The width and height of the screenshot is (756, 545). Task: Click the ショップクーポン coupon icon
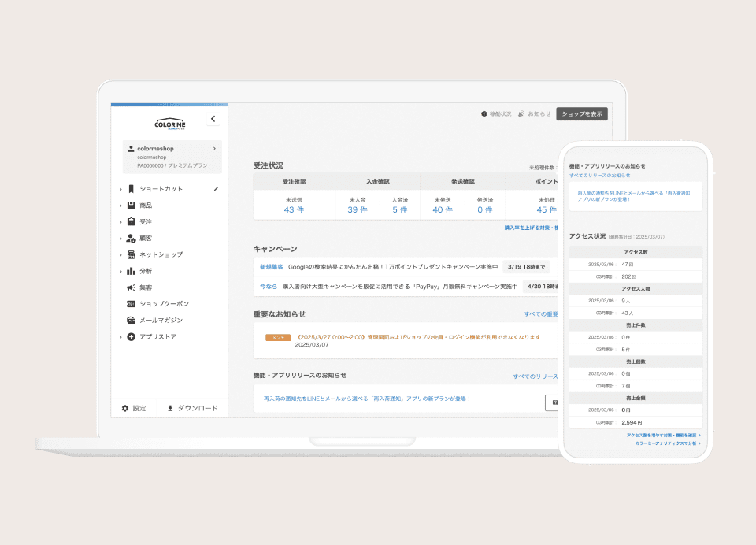pyautogui.click(x=131, y=304)
